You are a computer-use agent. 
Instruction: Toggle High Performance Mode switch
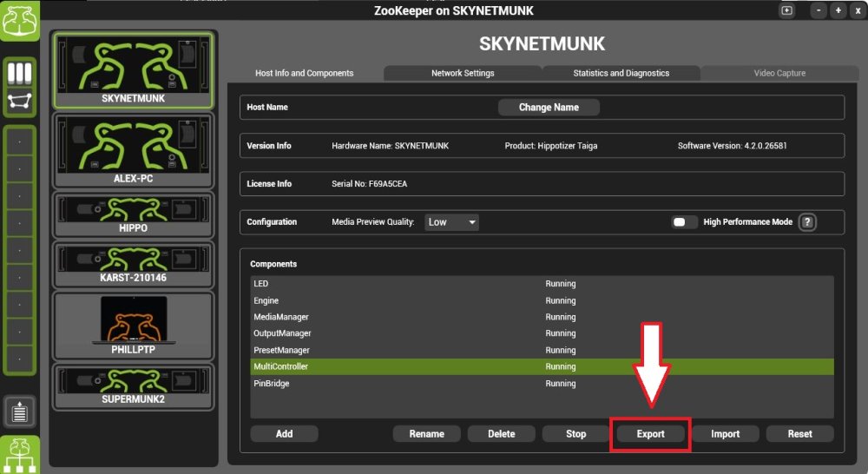[684, 222]
